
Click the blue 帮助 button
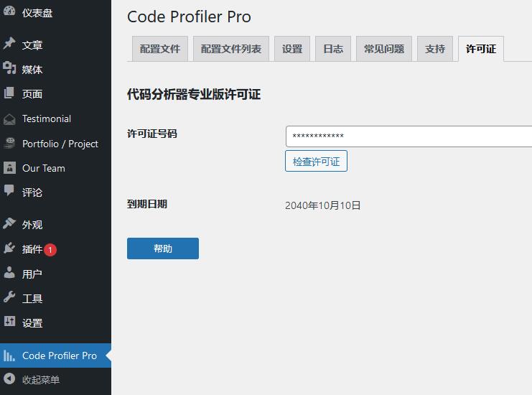163,248
